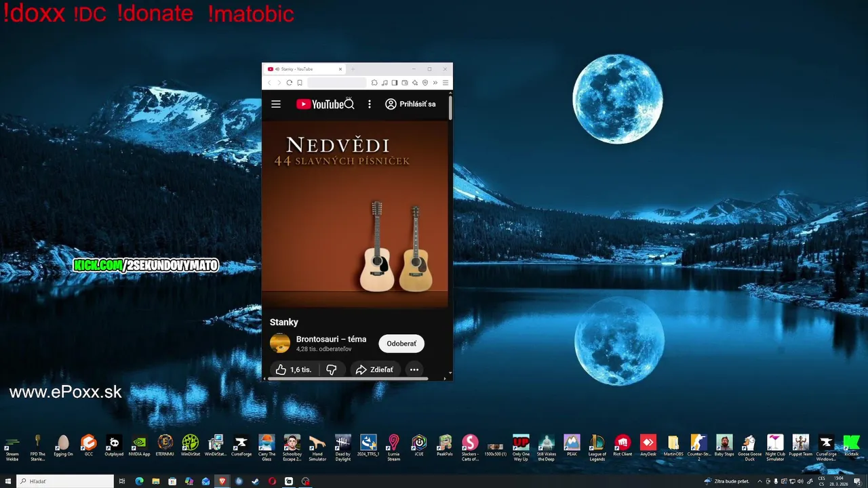Mute tab via audio speaker icon

pos(277,69)
